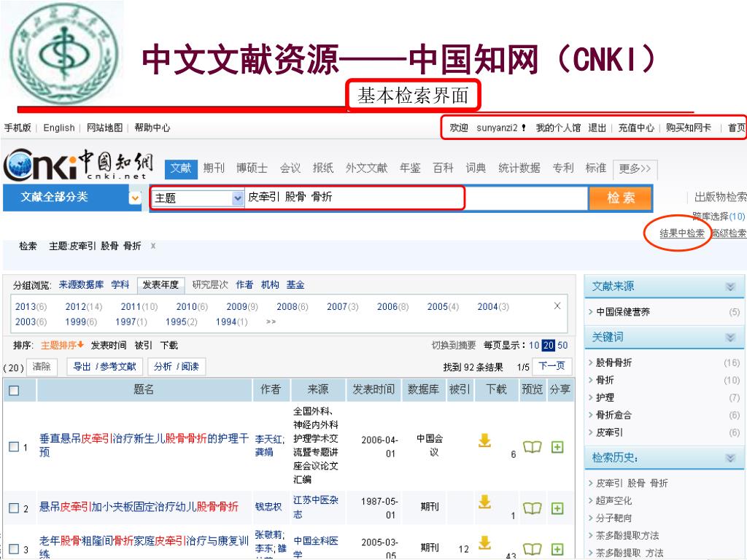Filter results by year 2012(14)
This screenshot has width=747, height=560.
[84, 307]
